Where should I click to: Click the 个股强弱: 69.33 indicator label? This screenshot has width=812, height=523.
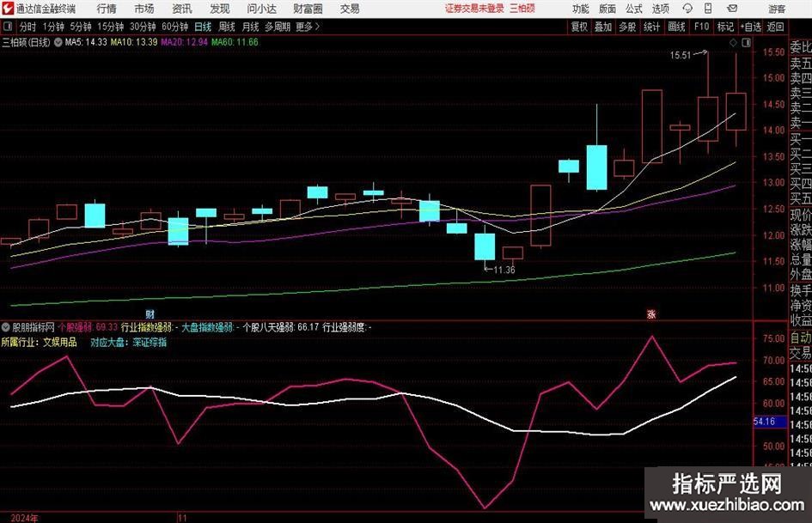pos(88,327)
